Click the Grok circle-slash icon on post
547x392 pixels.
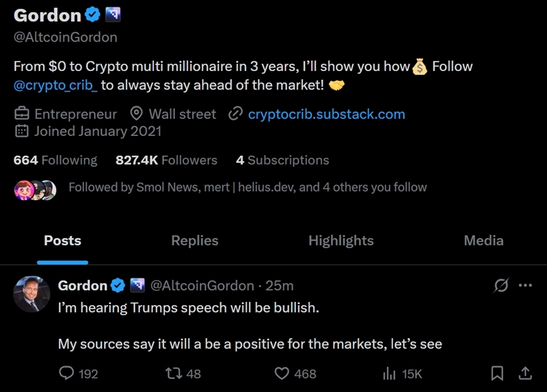(x=501, y=285)
